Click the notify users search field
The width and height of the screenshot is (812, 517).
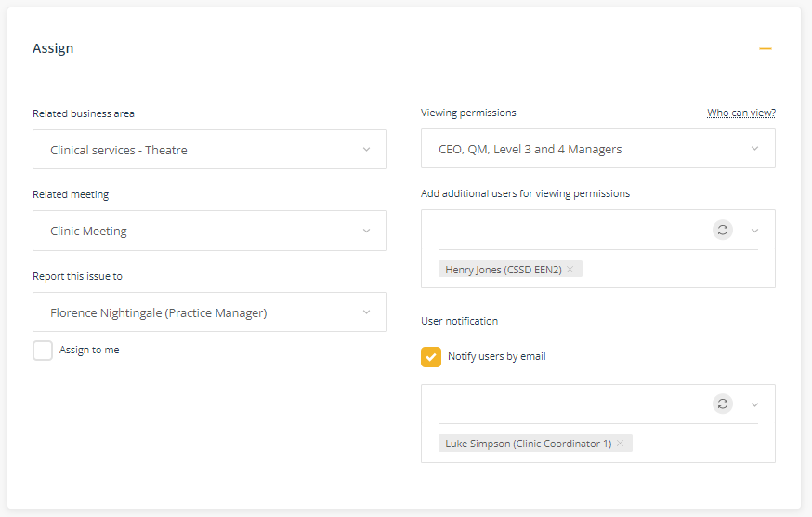572,404
